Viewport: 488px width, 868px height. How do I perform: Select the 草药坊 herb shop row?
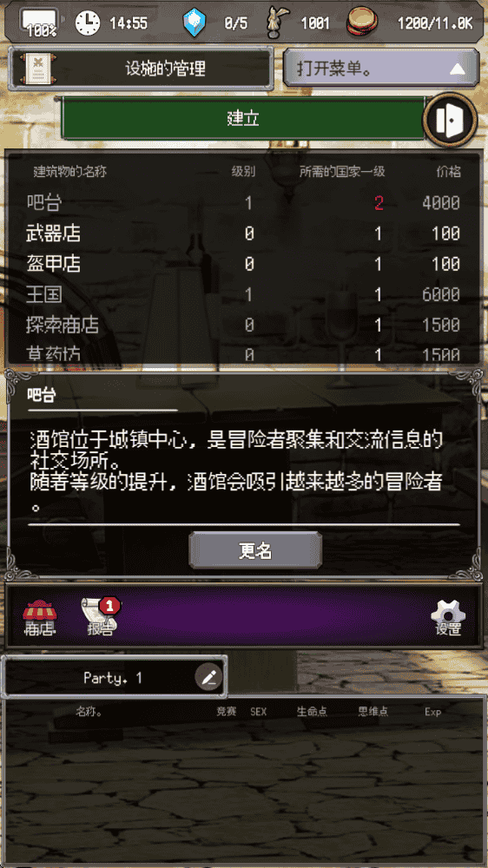click(243, 353)
